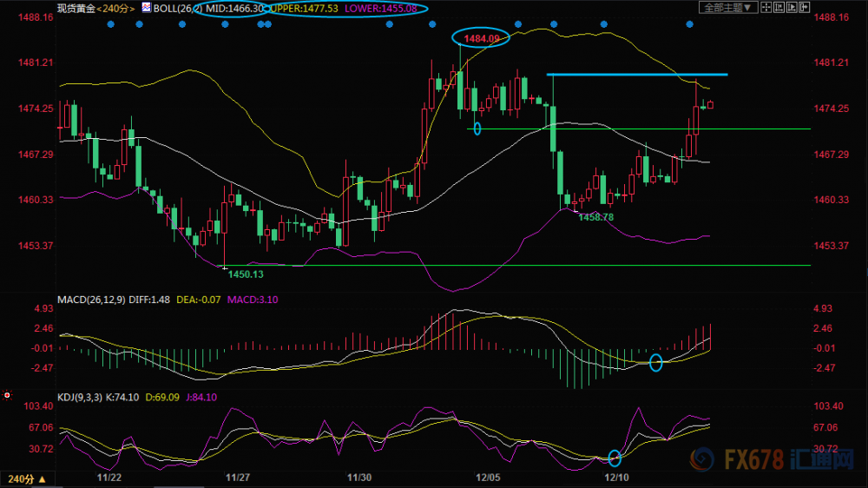The image size is (868, 488).
Task: Click the expand-right arrow panel icon
Action: 805,7
